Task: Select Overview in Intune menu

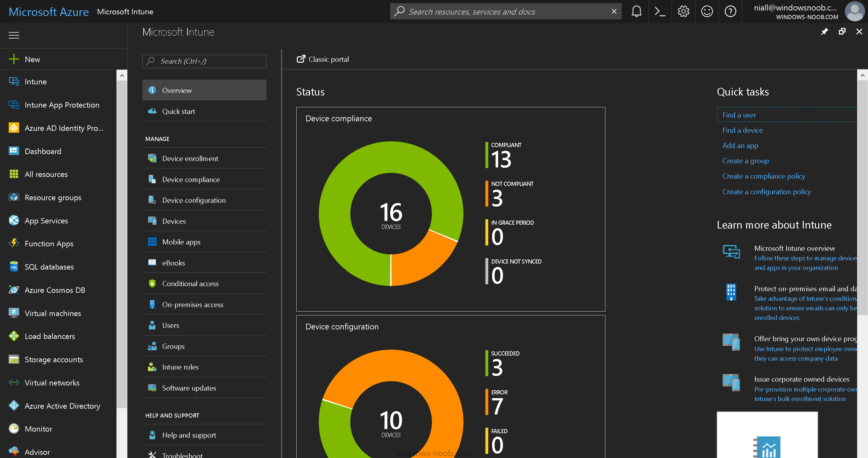Action: [x=204, y=90]
